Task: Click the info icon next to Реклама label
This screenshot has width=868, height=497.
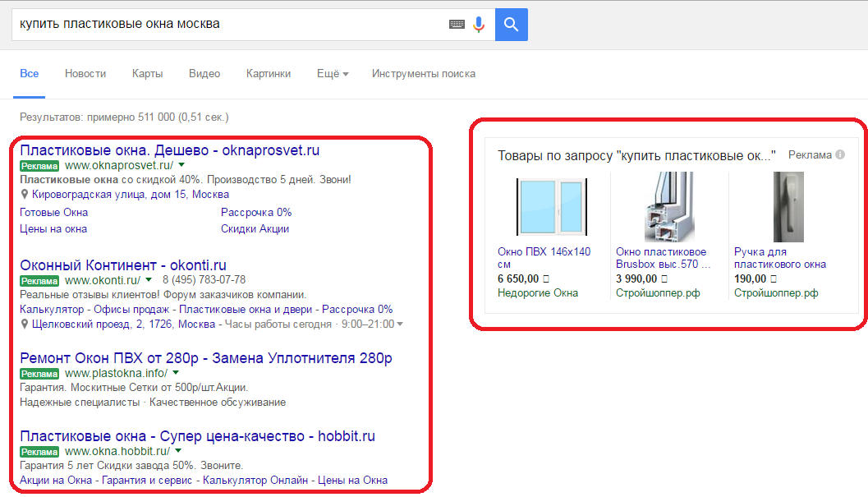Action: (840, 154)
